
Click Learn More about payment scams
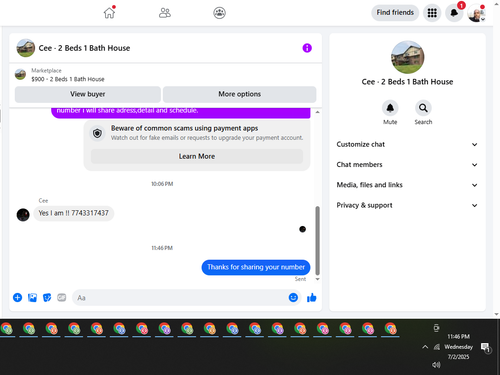tap(197, 156)
